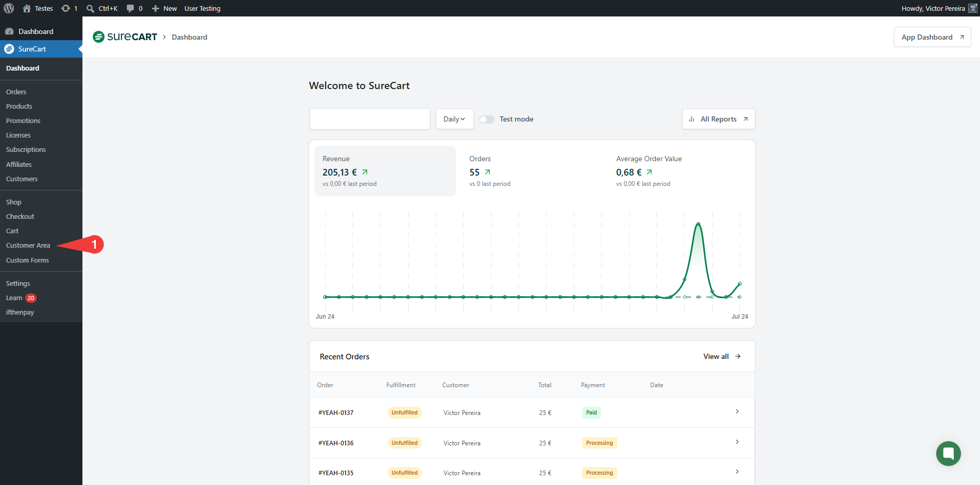980x485 pixels.
Task: Click the Date column header
Action: click(656, 385)
